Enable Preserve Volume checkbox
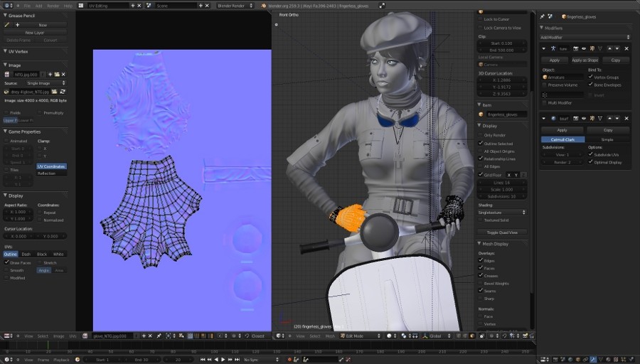 point(545,85)
